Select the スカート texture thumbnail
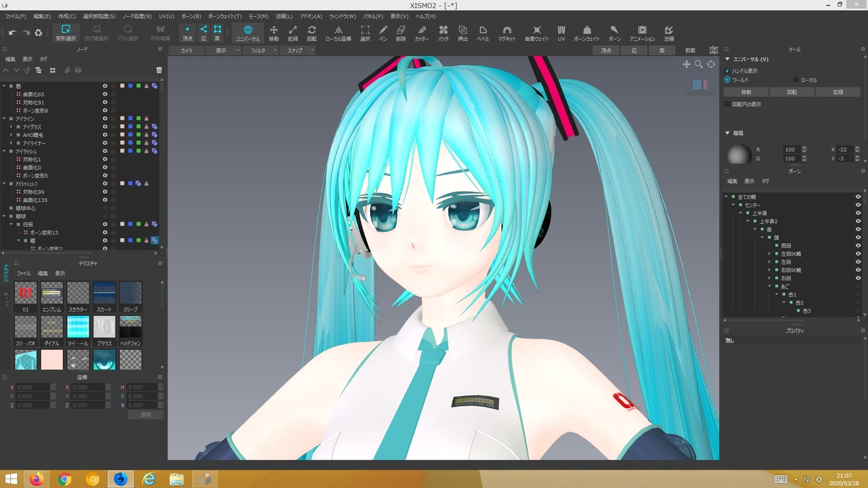Viewport: 868px width, 488px height. point(104,293)
